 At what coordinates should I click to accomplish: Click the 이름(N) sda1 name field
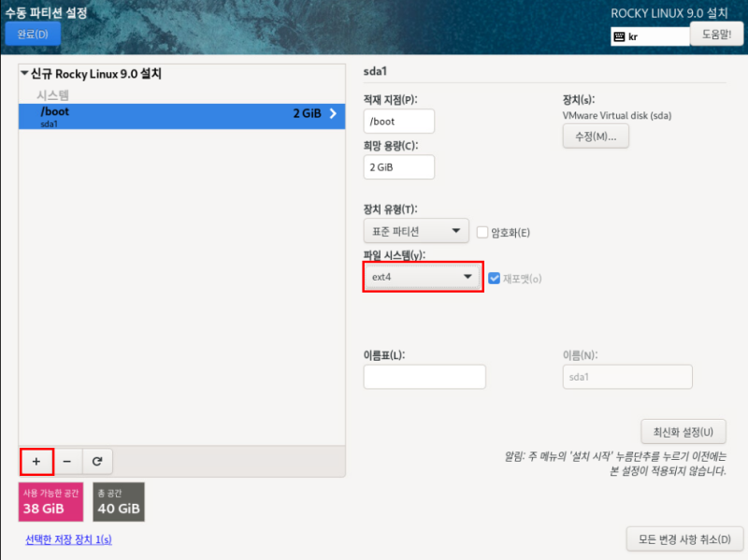coord(627,377)
